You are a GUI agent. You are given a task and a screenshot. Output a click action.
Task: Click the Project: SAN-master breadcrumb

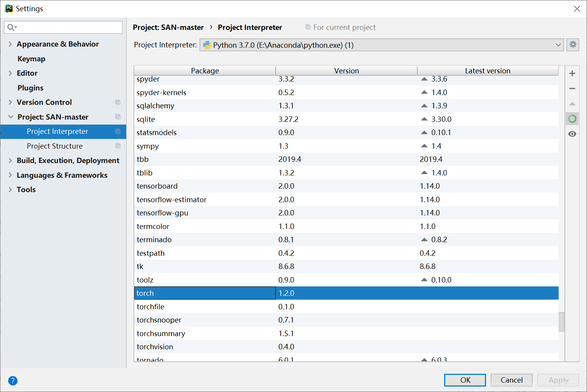tap(168, 27)
